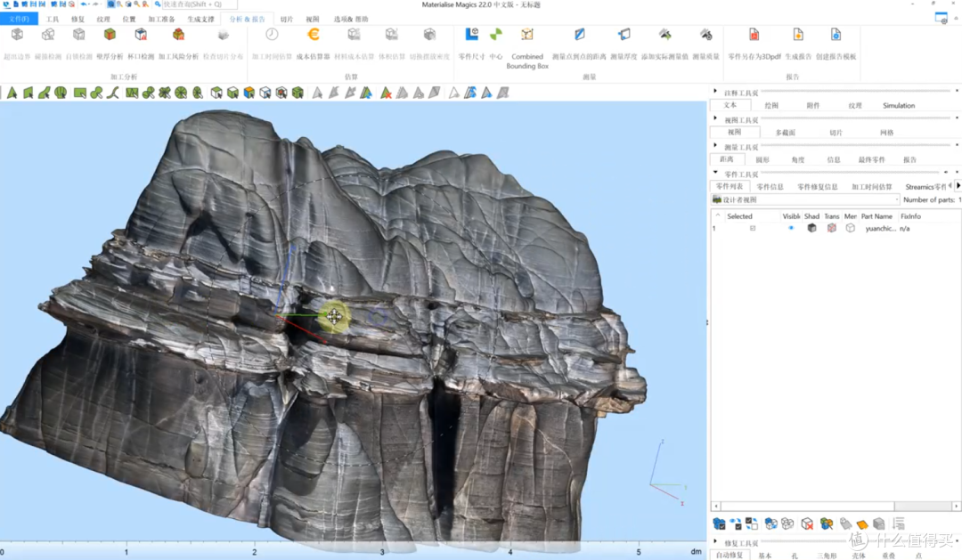Open the 切片 ribbon tab

[x=287, y=19]
